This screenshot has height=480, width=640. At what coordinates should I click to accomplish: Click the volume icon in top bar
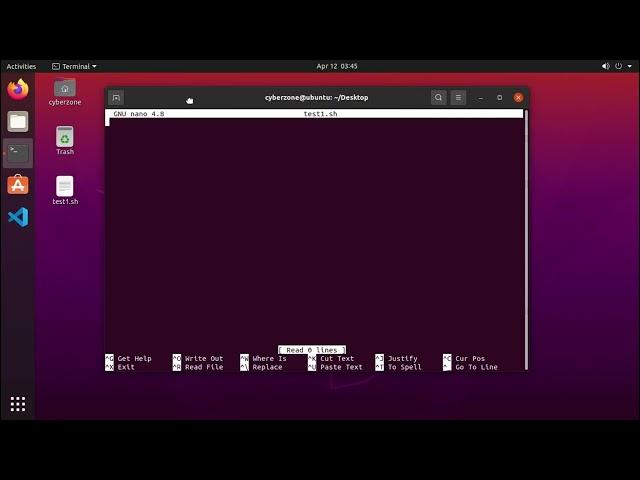pos(605,66)
